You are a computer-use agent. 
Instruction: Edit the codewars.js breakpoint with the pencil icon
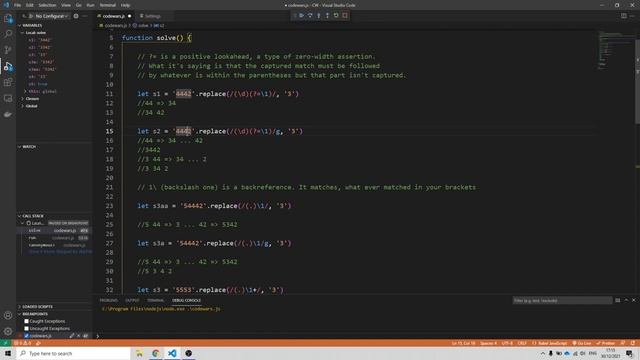pyautogui.click(x=71, y=336)
